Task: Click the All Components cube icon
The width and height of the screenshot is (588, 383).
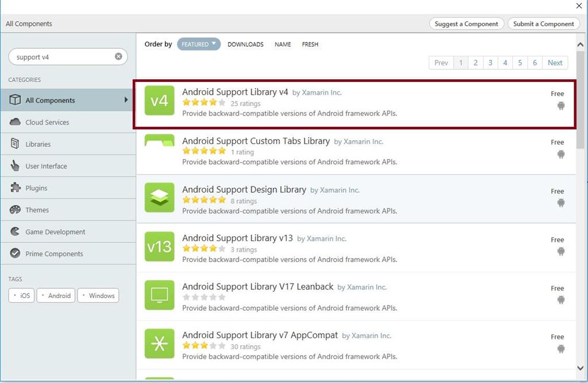Action: pos(15,100)
